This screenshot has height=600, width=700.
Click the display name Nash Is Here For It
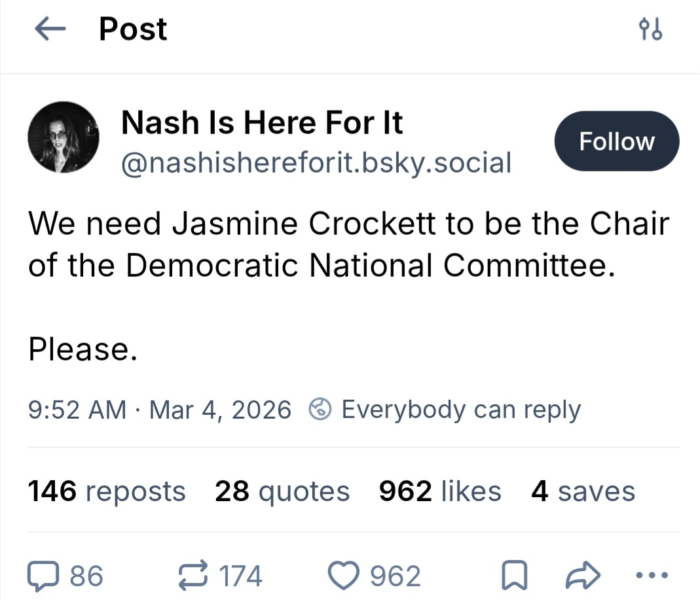coord(262,122)
